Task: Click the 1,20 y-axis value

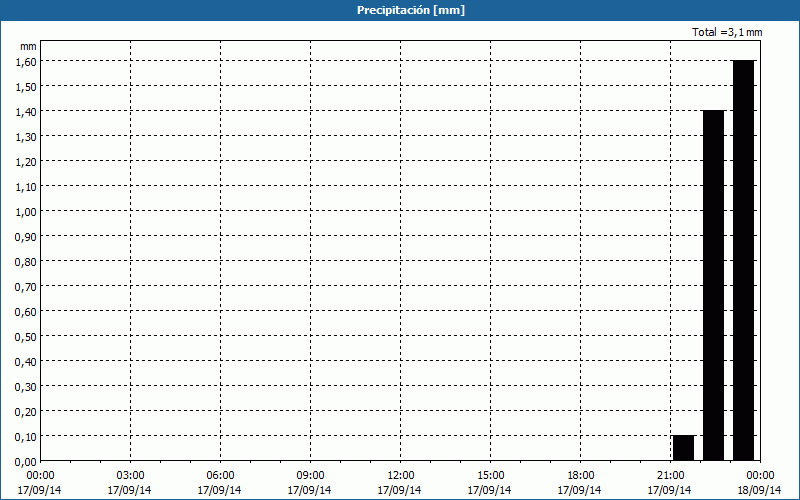Action: point(26,162)
